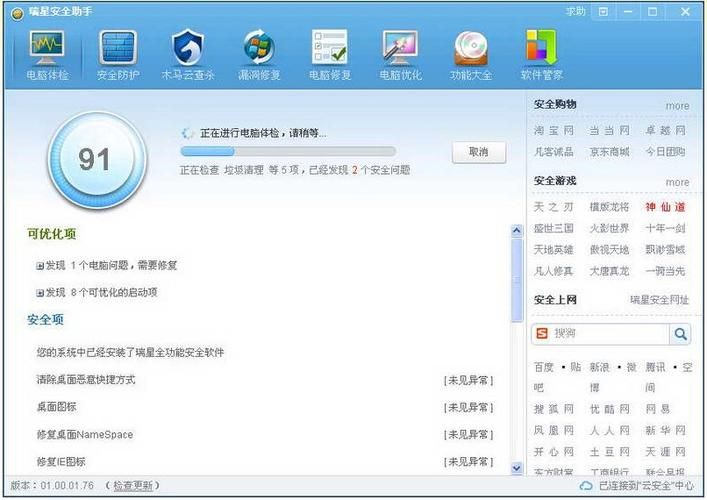The width and height of the screenshot is (707, 500).
Task: Open 凤凰网 site link
Action: [554, 431]
